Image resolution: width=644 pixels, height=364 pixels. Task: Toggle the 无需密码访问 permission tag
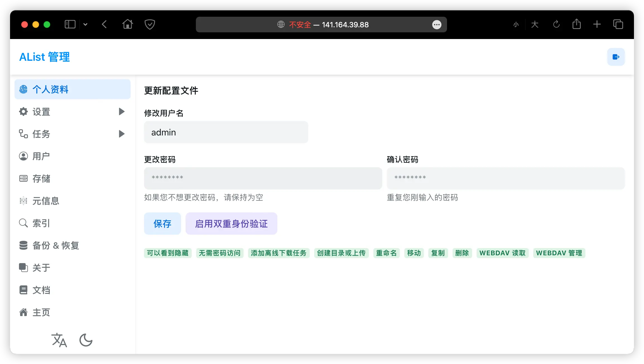pyautogui.click(x=220, y=253)
